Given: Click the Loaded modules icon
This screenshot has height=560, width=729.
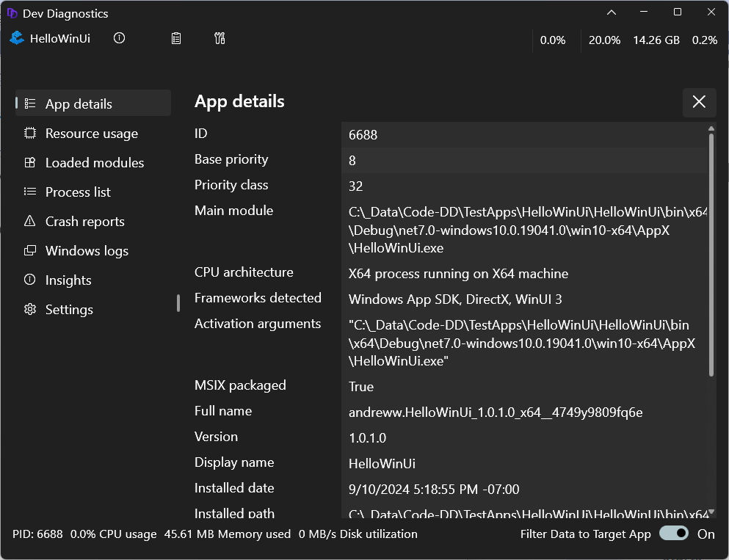Looking at the screenshot, I should point(30,163).
